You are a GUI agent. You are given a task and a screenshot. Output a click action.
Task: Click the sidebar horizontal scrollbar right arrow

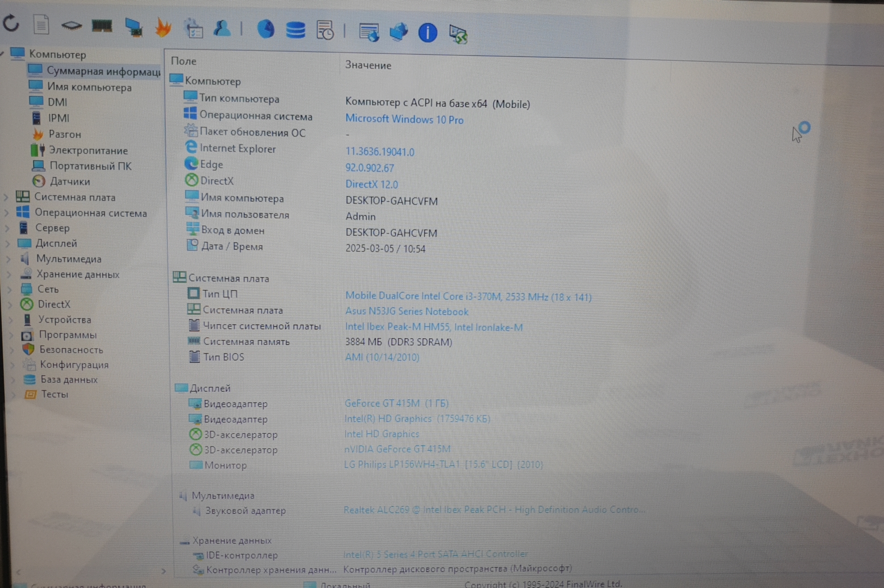point(163,571)
